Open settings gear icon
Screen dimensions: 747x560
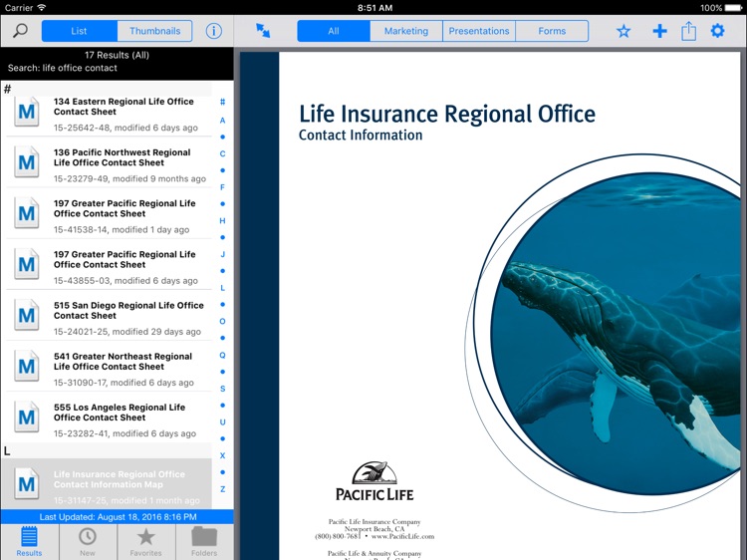coord(717,31)
